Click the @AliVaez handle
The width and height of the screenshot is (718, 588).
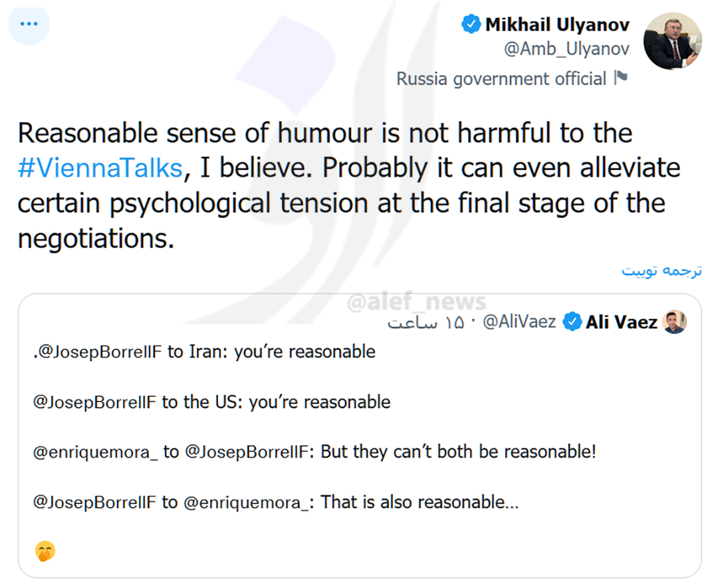coord(519,322)
